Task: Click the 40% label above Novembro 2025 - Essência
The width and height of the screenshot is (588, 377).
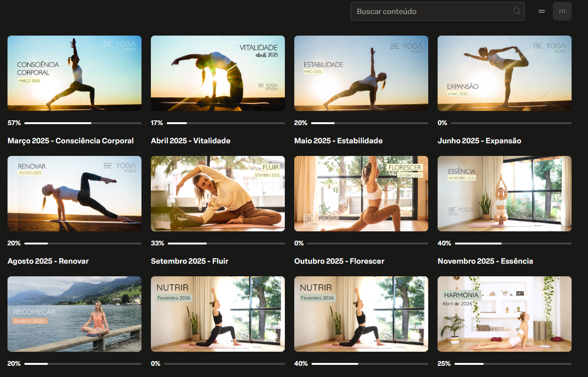Action: tap(445, 244)
